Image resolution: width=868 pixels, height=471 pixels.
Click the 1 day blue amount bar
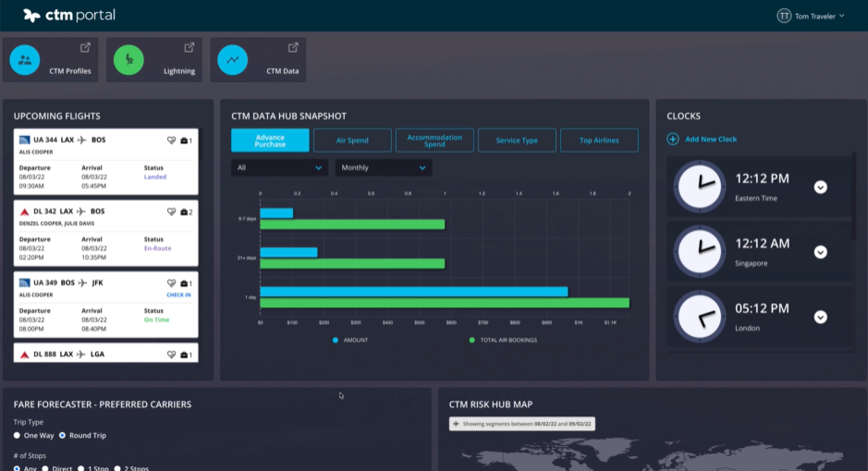point(414,291)
